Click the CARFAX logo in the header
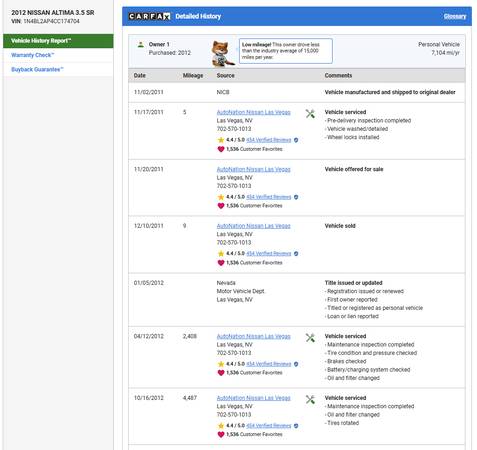 point(149,16)
